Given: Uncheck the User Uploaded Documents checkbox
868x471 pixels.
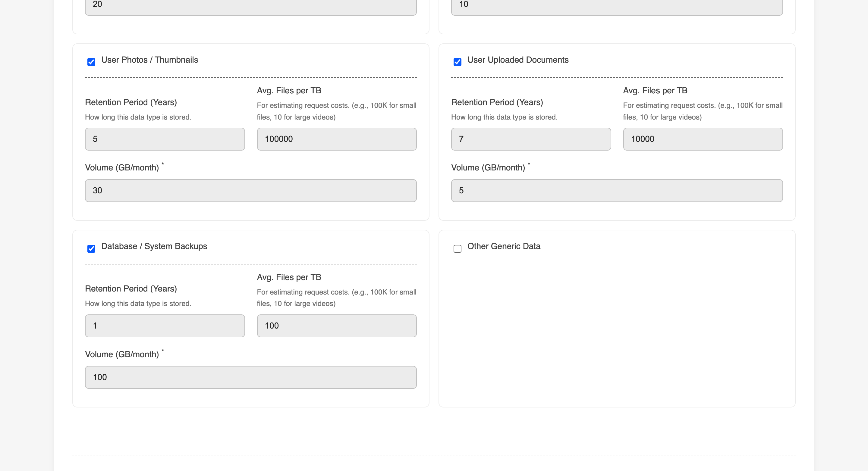Looking at the screenshot, I should coord(457,62).
